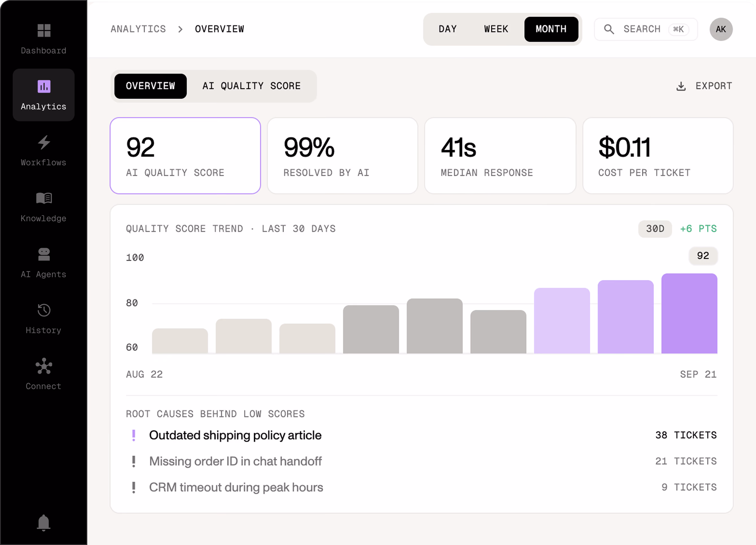
Task: Open the History clock icon
Action: tap(44, 310)
